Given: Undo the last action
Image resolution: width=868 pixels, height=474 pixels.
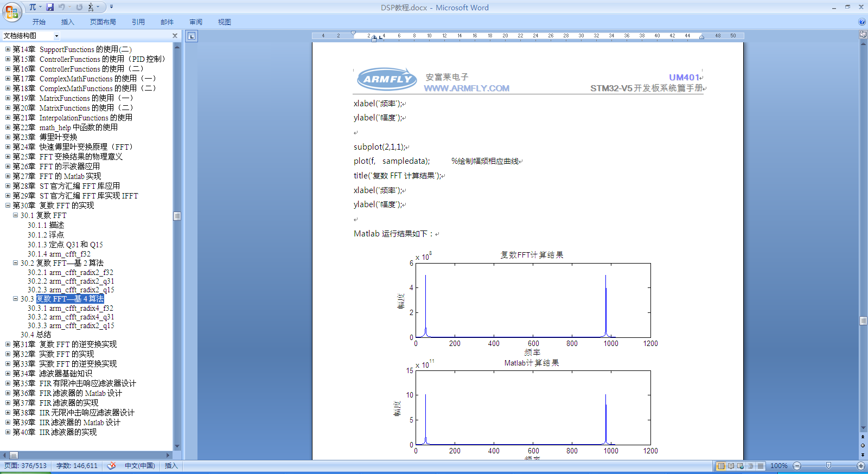Looking at the screenshot, I should 62,7.
